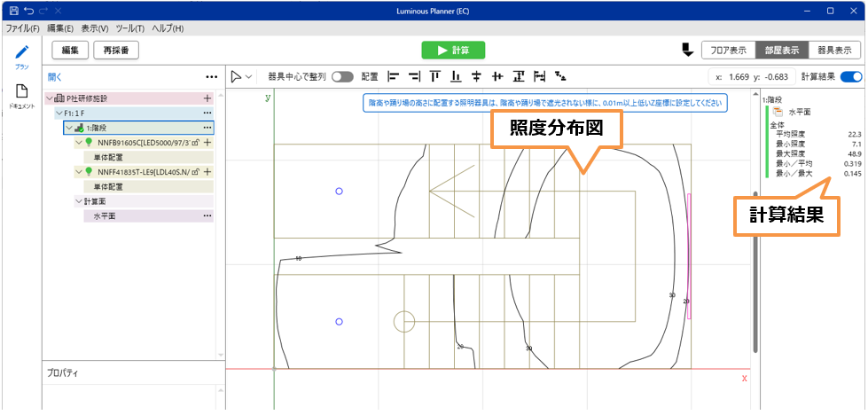Click the align top edges icon

coord(435,76)
